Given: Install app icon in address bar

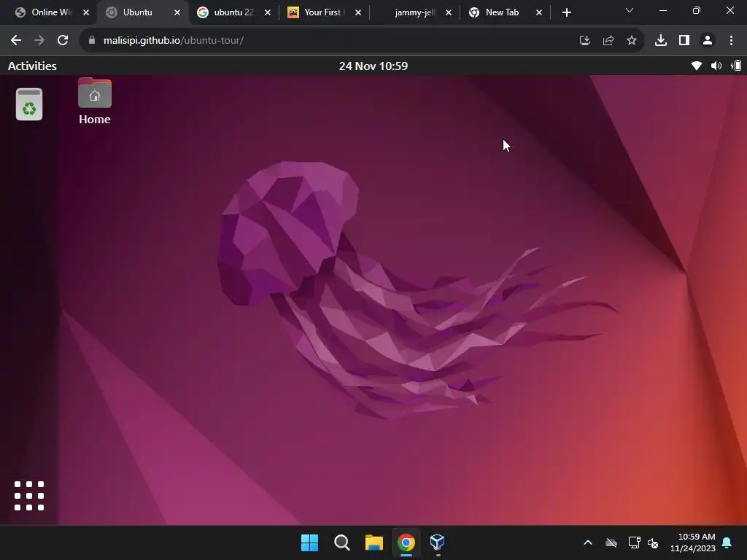Looking at the screenshot, I should coord(584,41).
